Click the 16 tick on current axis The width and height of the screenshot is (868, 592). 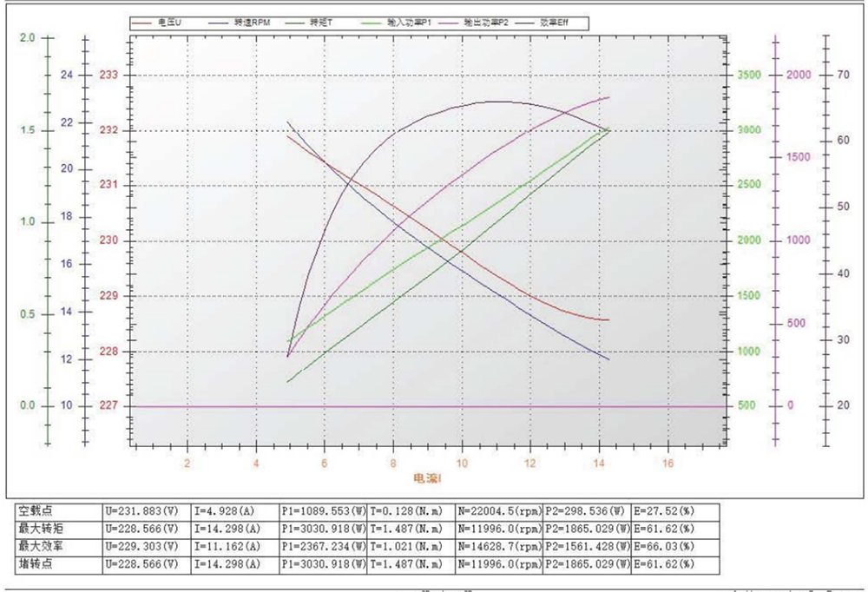coord(667,464)
